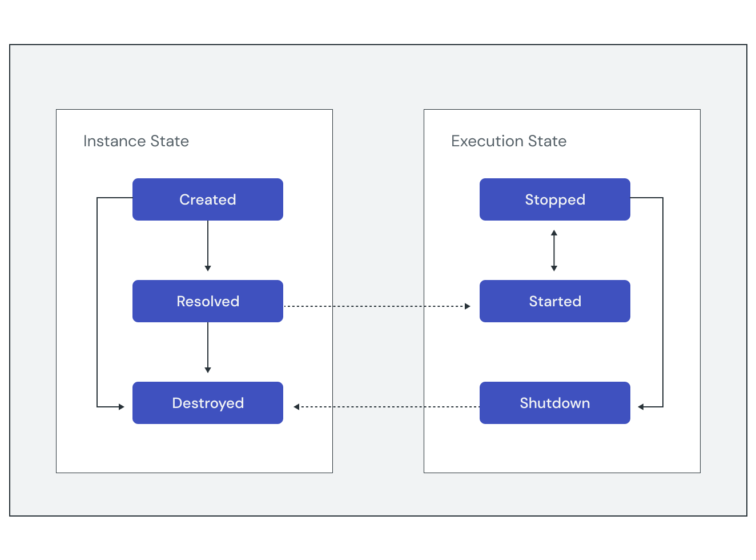Click the Instance State panel title
The image size is (756, 560).
[136, 141]
